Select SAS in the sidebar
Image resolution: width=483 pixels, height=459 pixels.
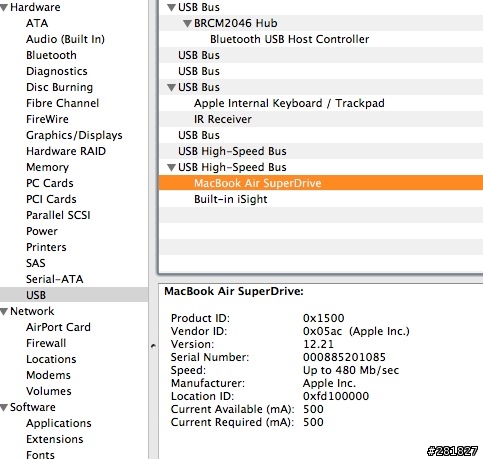coord(36,263)
